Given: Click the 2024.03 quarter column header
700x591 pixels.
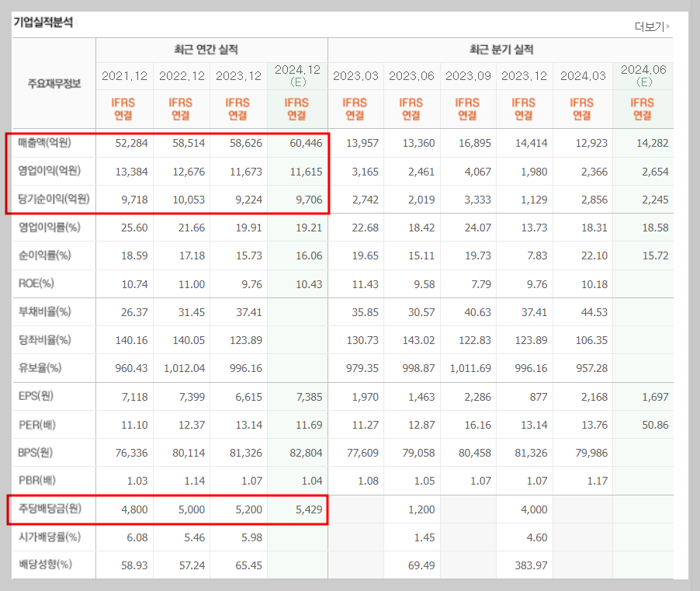Looking at the screenshot, I should (583, 76).
